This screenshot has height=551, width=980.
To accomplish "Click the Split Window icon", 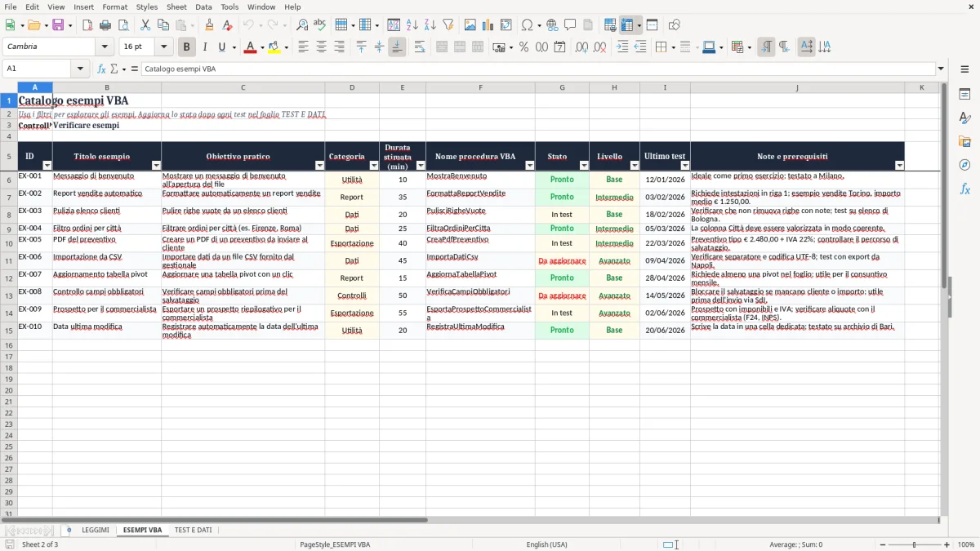I will 652,25.
